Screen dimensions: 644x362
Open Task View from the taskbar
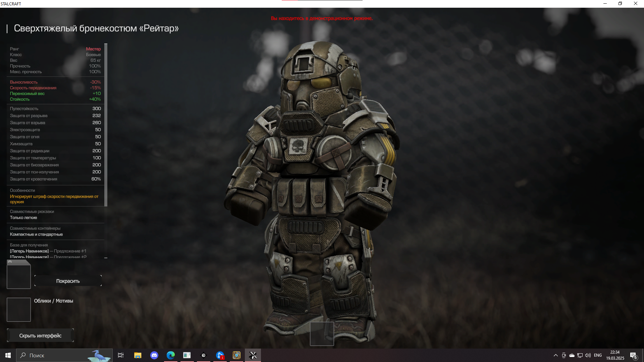point(121,355)
